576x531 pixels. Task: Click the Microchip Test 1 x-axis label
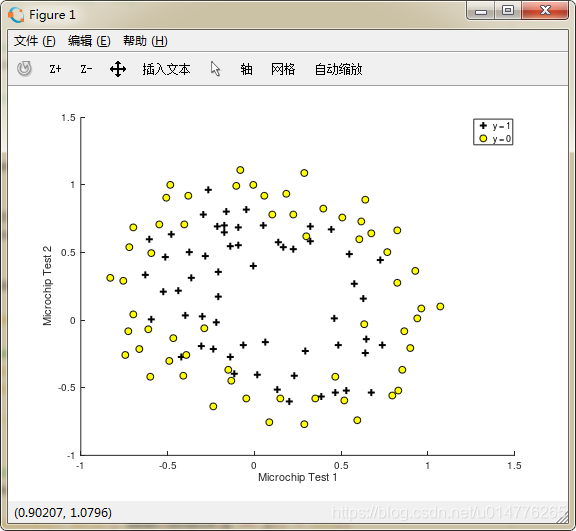click(298, 477)
